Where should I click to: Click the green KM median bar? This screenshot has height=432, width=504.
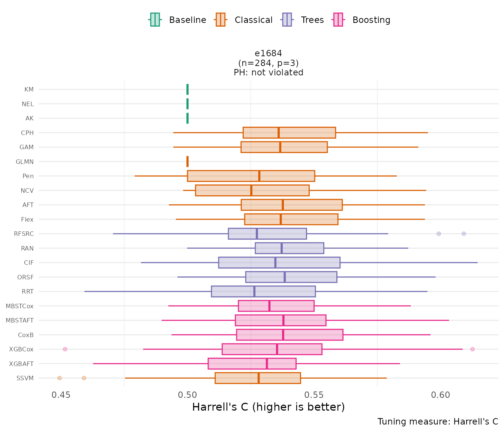[187, 90]
